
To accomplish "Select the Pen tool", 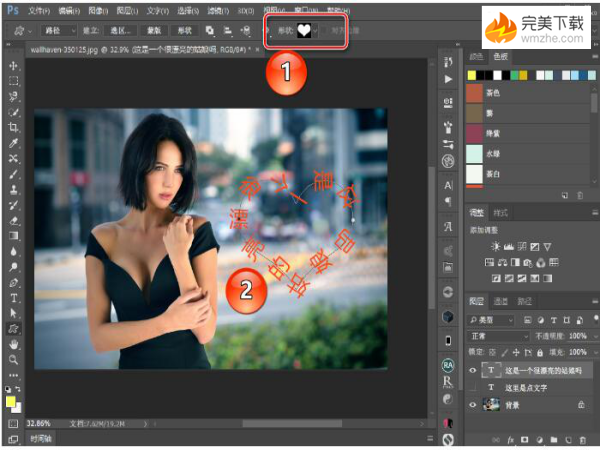I will coord(13,283).
